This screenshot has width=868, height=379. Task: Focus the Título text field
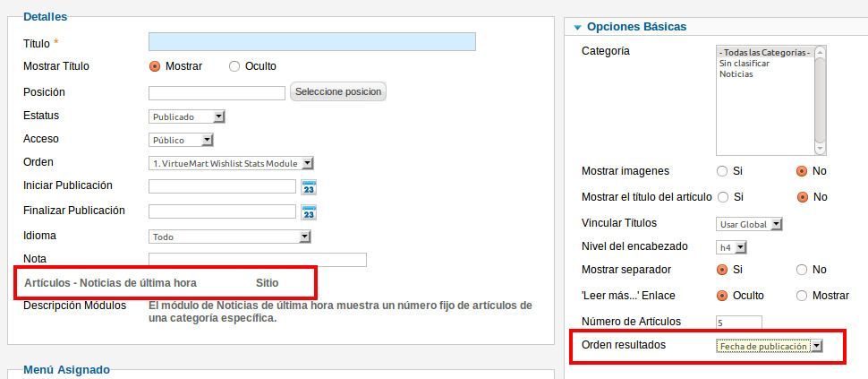pyautogui.click(x=312, y=41)
